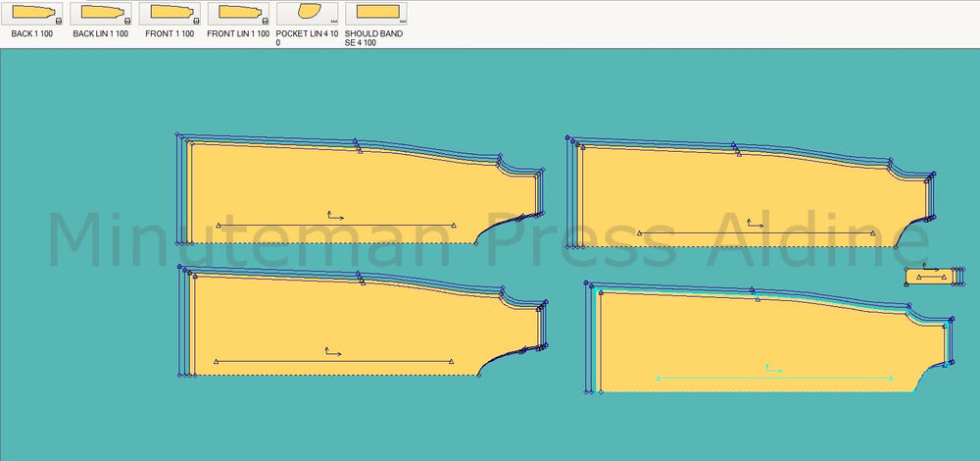Click the notch triangle on upper-right piece's top edge
The width and height of the screenshot is (980, 461).
pyautogui.click(x=739, y=152)
